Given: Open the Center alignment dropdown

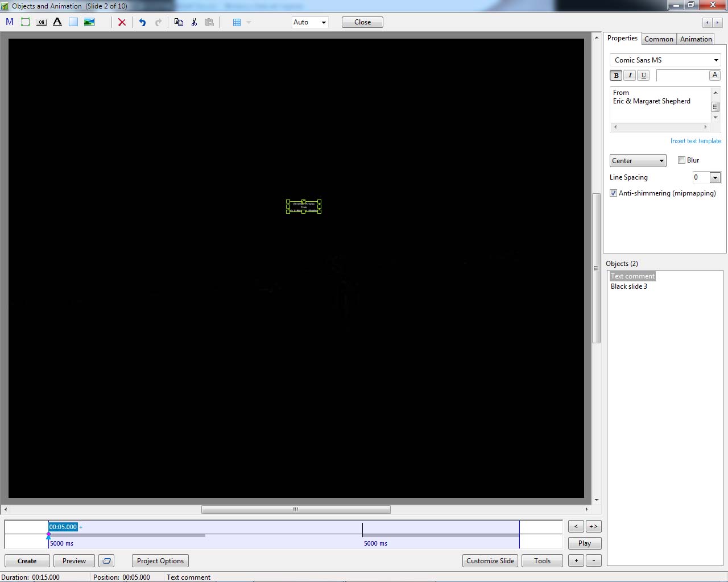Looking at the screenshot, I should coord(638,161).
